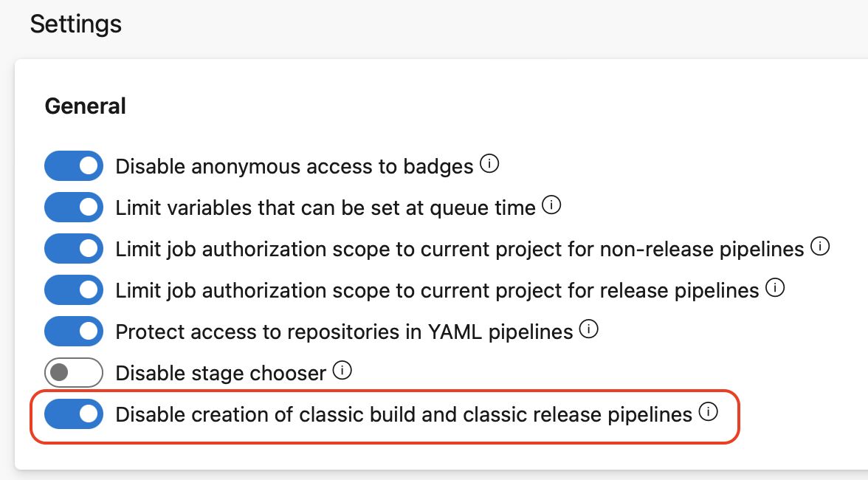Click Limit variables that can be set label text
Viewport: 868px width, 480px height.
pos(325,208)
